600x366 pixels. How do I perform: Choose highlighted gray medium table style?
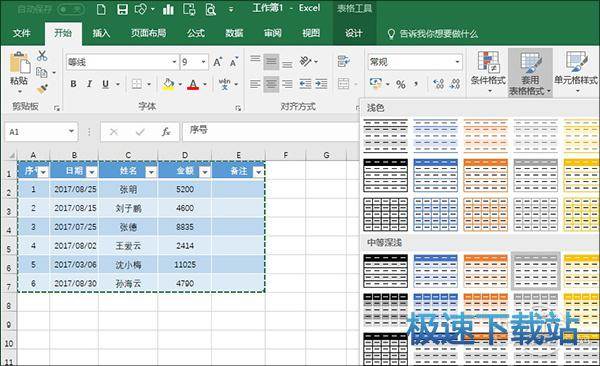535,271
